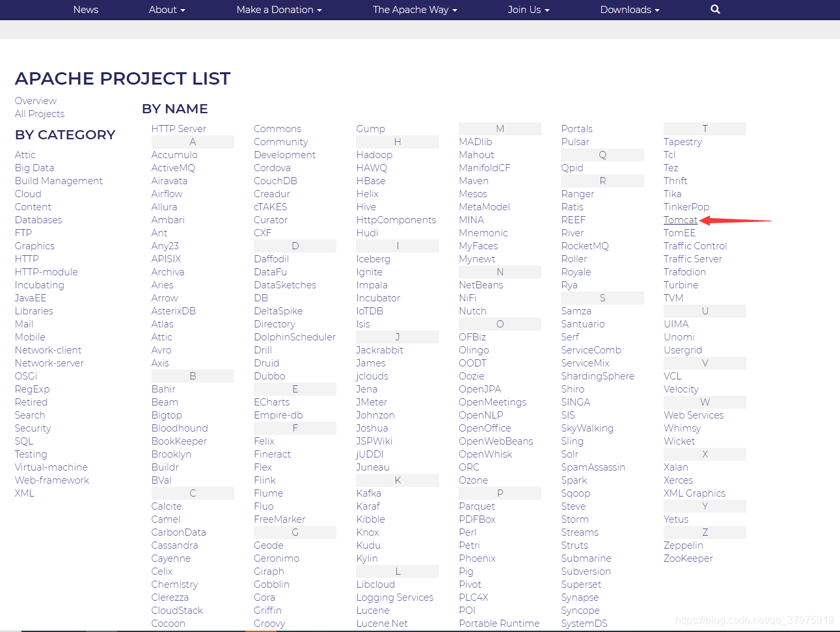Expand the Make a Donation dropdown
The image size is (840, 632).
tap(279, 10)
